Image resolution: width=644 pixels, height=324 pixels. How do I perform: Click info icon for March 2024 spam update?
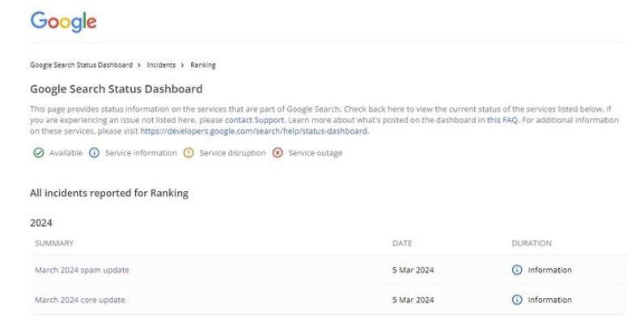517,271
